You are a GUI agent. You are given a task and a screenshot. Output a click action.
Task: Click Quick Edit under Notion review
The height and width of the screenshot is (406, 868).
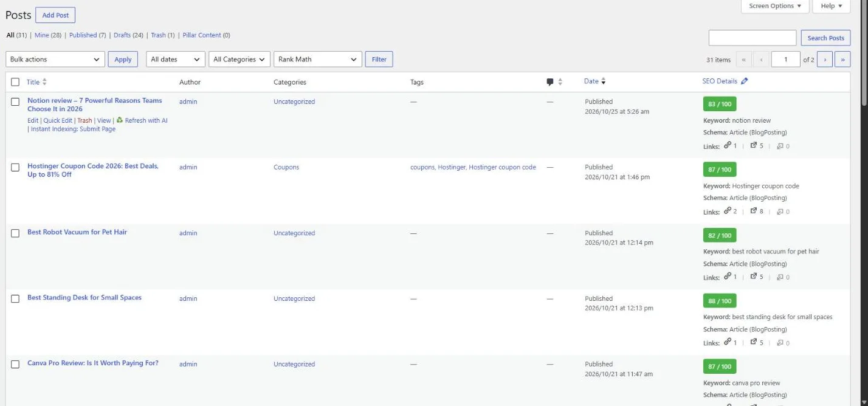tap(57, 120)
